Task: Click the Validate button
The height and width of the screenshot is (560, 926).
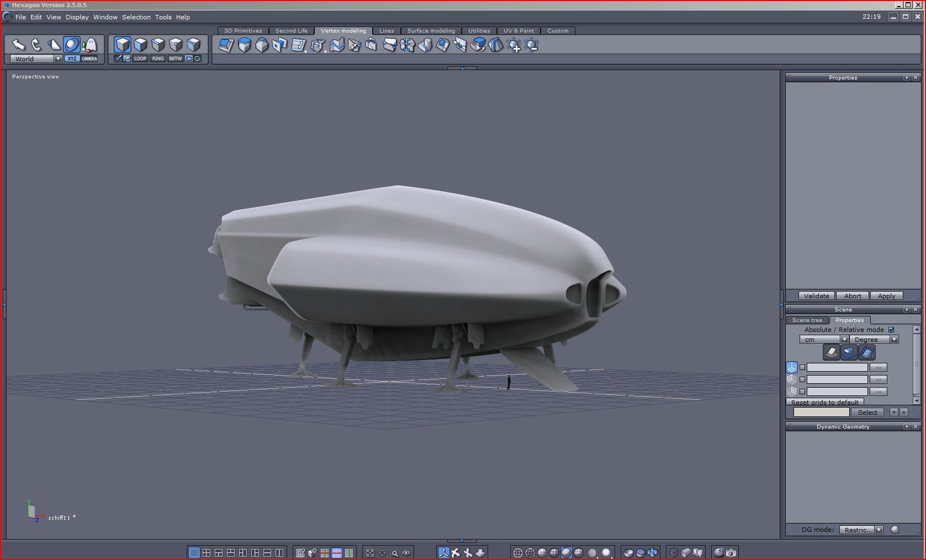Action: click(x=816, y=296)
